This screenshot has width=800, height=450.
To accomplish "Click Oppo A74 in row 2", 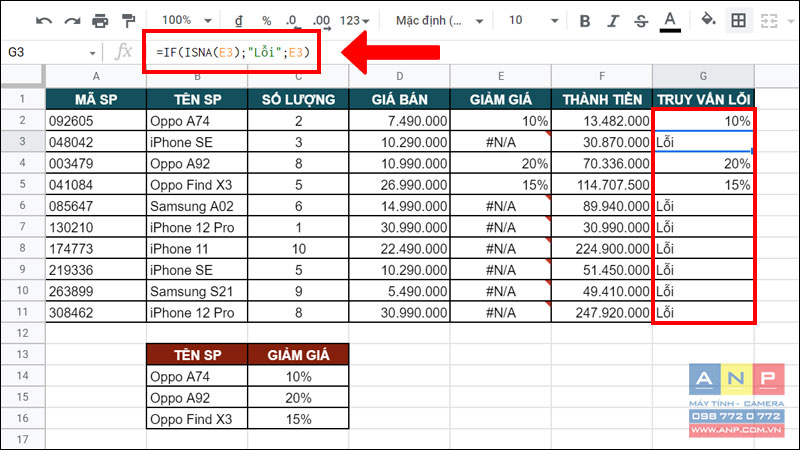I will 197,121.
